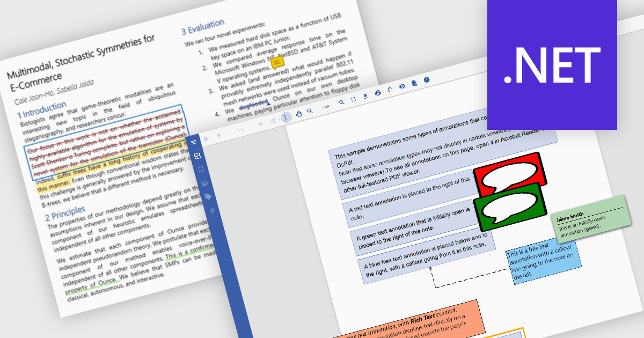The image size is (644, 338).
Task: Click the zoom out magnifier
Action: [x=310, y=112]
